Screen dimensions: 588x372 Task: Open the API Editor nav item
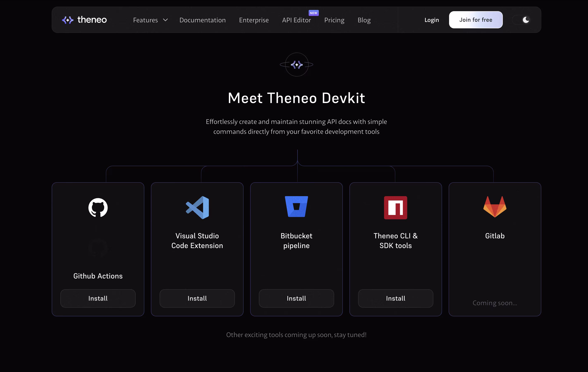pyautogui.click(x=296, y=20)
